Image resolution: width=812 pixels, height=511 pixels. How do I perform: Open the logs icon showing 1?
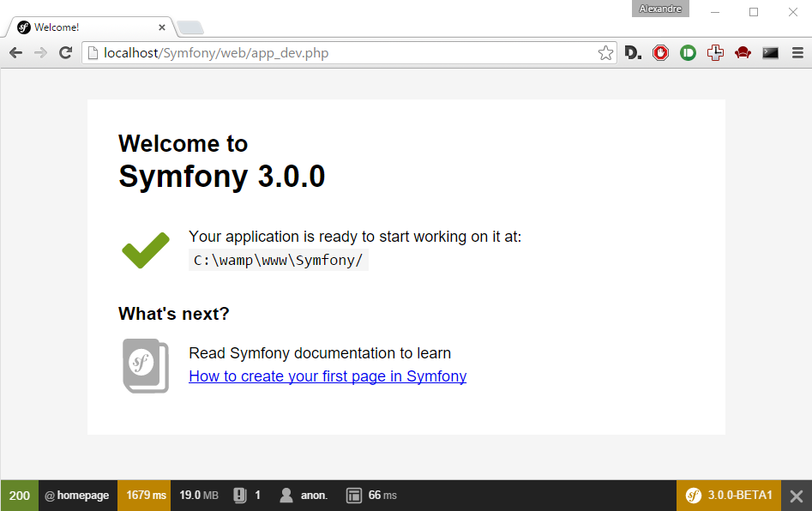point(247,496)
